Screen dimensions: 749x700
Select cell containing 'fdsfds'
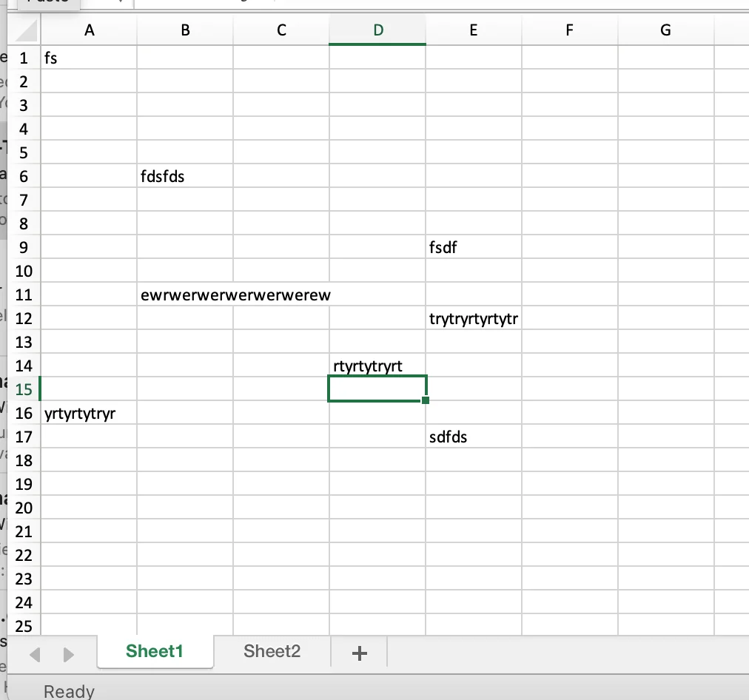point(184,176)
